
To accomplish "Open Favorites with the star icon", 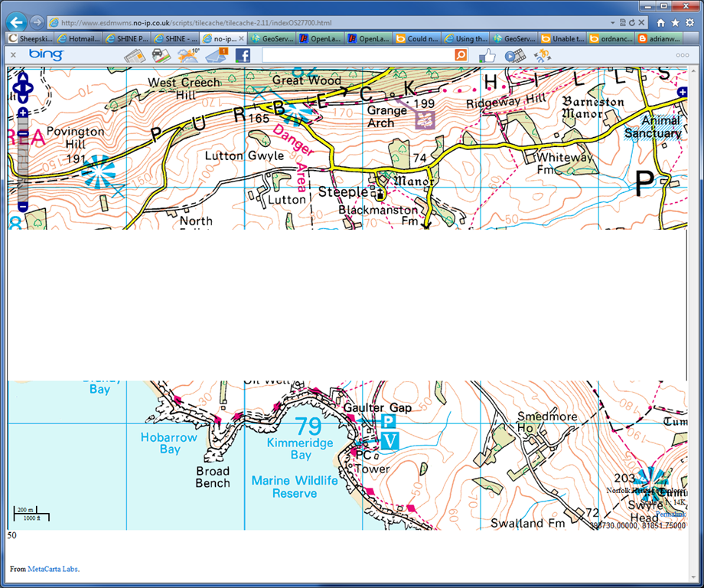I will (675, 22).
